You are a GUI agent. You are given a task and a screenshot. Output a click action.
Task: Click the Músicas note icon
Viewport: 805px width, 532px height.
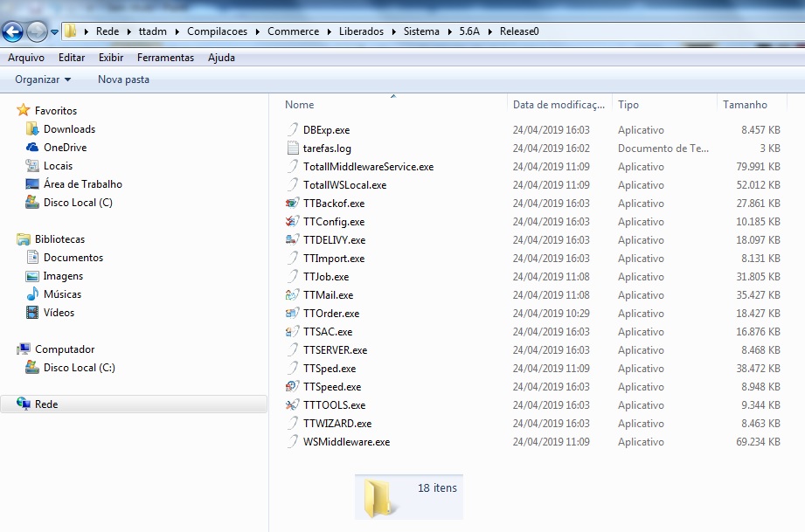pos(32,294)
